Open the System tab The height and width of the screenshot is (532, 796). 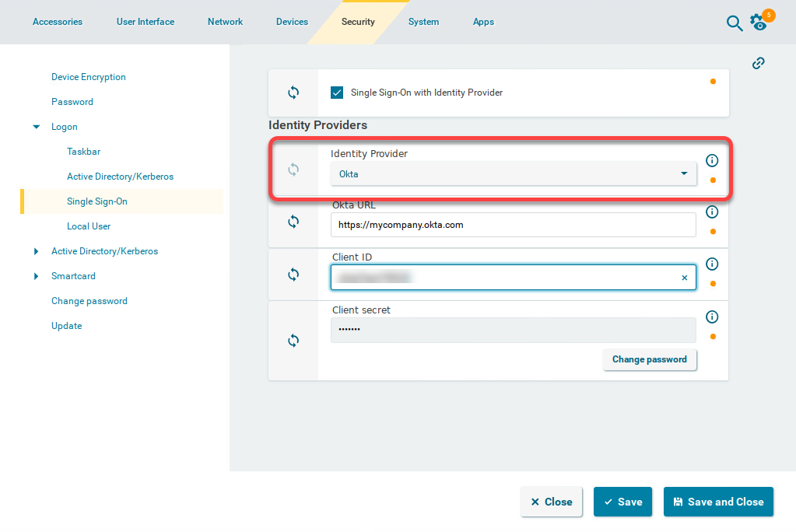coord(423,22)
